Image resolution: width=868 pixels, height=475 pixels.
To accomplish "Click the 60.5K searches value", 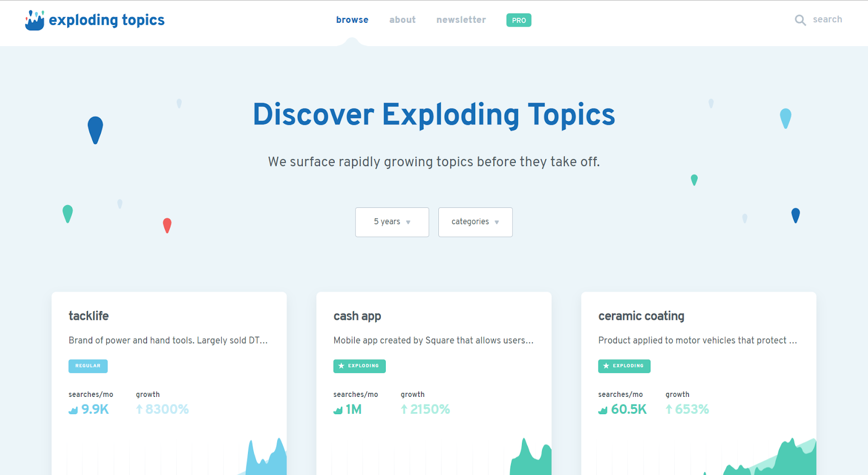I will tap(629, 409).
